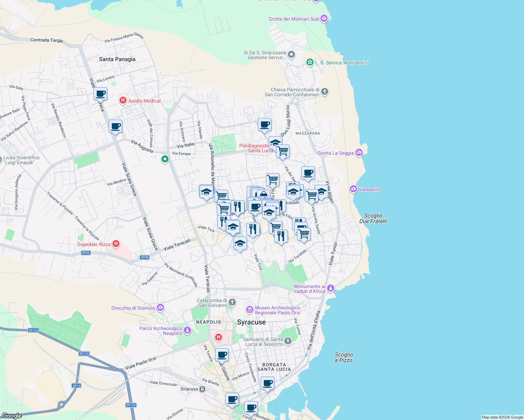Click the graduation cap school icon near Via Filisto
The height and width of the screenshot is (420, 524).
[x=270, y=212]
